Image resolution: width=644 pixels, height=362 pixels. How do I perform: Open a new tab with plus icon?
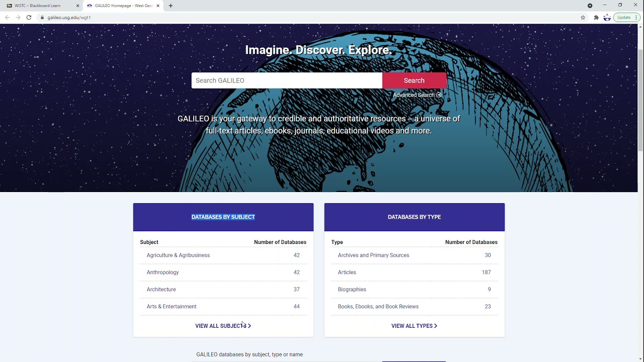(171, 6)
